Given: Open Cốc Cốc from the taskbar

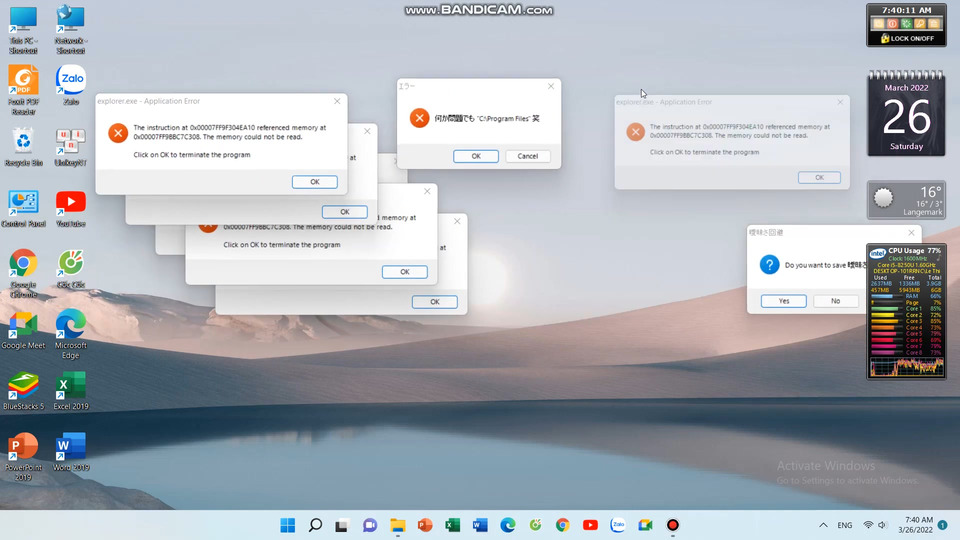Looking at the screenshot, I should [535, 525].
